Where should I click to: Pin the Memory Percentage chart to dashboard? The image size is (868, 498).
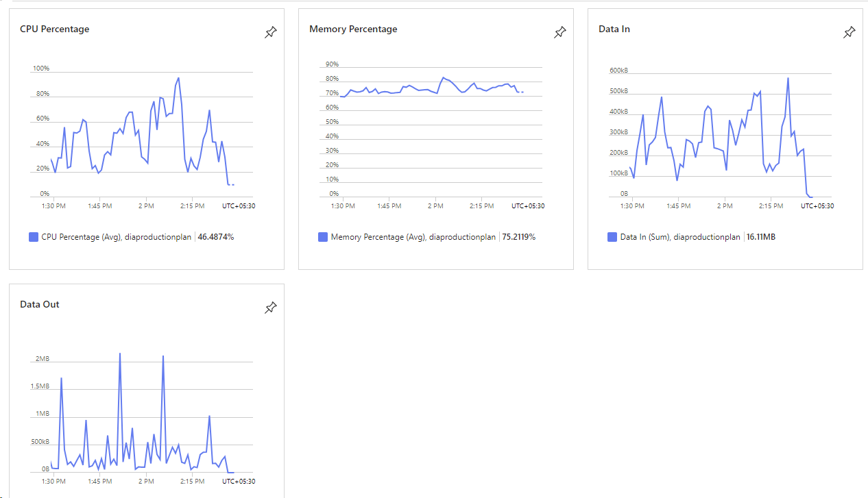click(560, 32)
